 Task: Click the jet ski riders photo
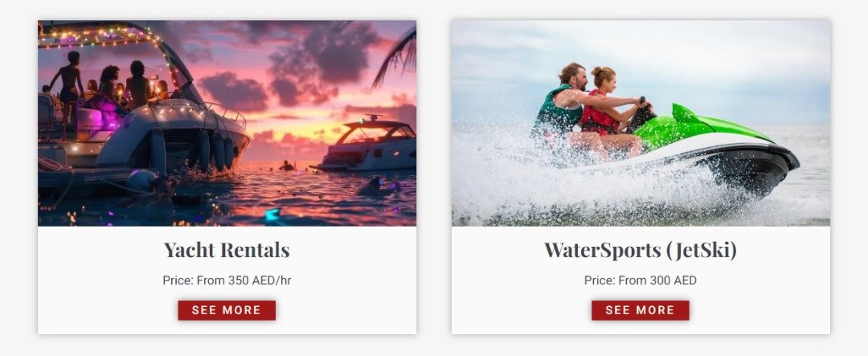coord(641,124)
